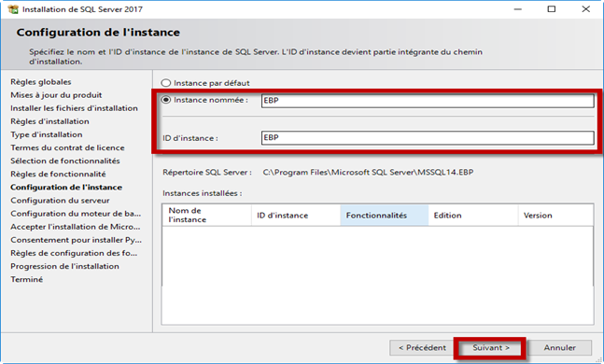
Task: Select bold 'Configuration de l'instance' sidebar step
Action: click(66, 188)
